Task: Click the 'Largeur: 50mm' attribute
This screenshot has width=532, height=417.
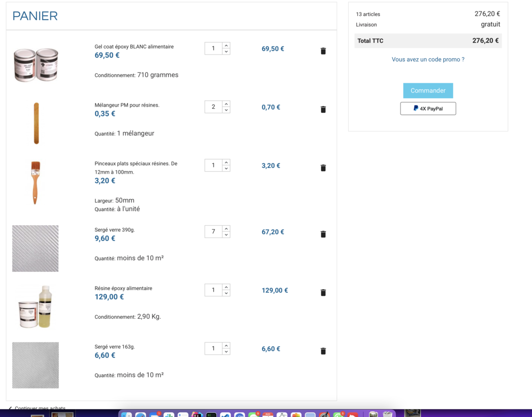Action: click(114, 200)
